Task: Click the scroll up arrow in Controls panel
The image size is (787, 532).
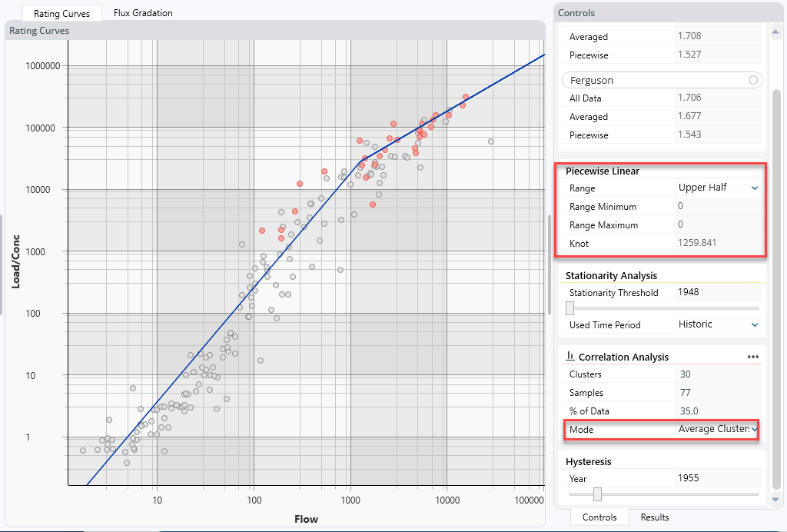Action: (775, 28)
